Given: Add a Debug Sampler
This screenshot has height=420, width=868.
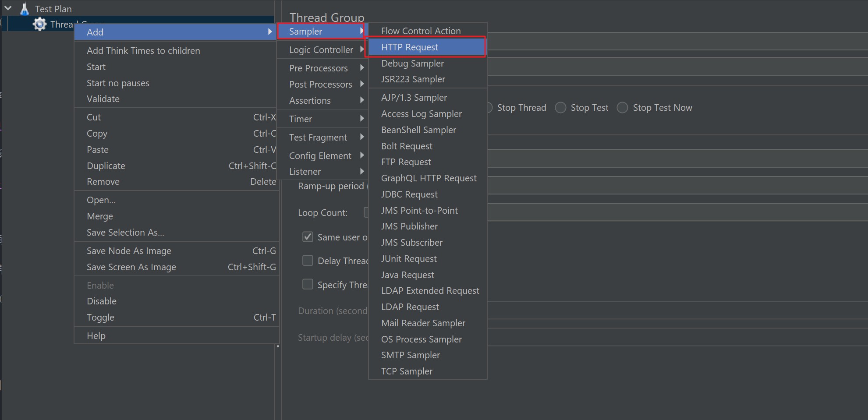Looking at the screenshot, I should (x=428, y=63).
